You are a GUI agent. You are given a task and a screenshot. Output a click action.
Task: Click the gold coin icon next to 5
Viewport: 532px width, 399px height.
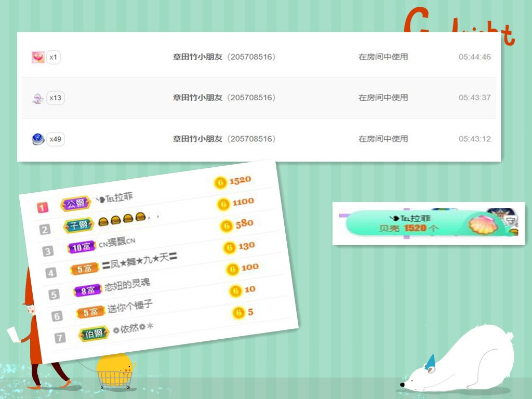click(x=238, y=312)
